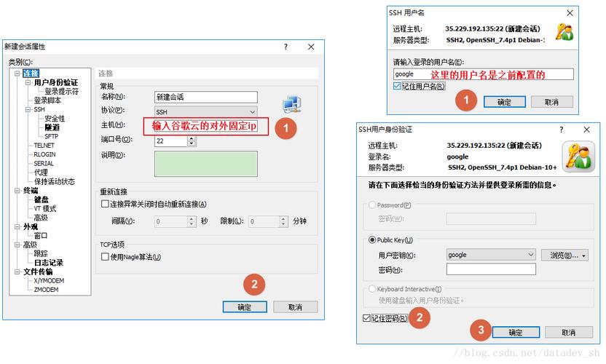This screenshot has height=364, width=606.
Task: Close the new session properties dialog
Action: coord(311,47)
